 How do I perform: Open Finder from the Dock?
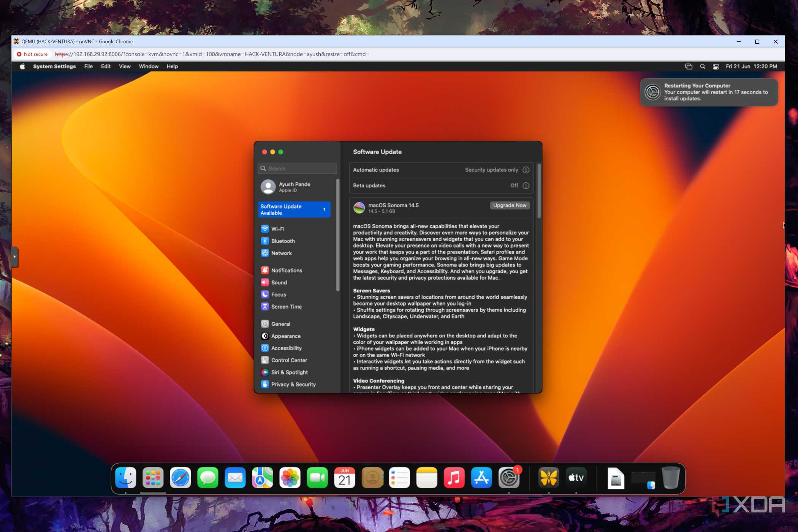tap(126, 478)
